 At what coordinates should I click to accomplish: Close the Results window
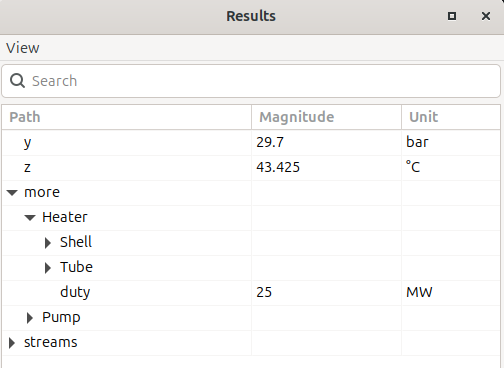(x=486, y=16)
